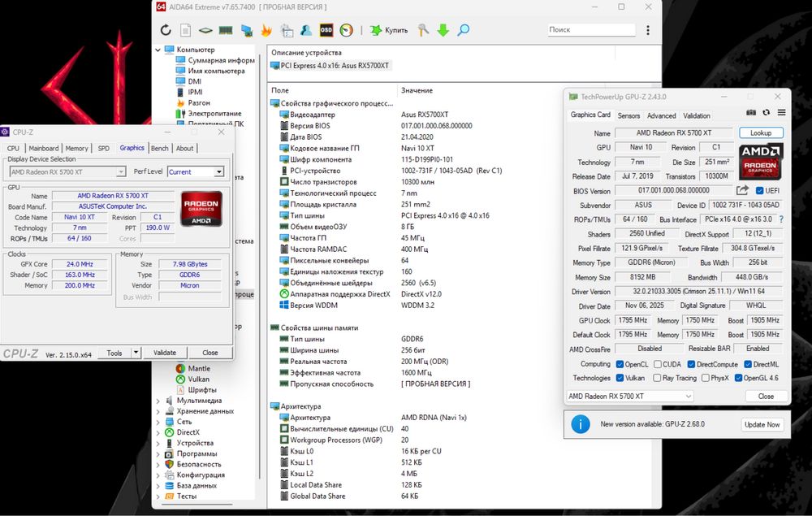The image size is (812, 516).
Task: Expand the Мультимедиа tree node
Action: point(158,401)
